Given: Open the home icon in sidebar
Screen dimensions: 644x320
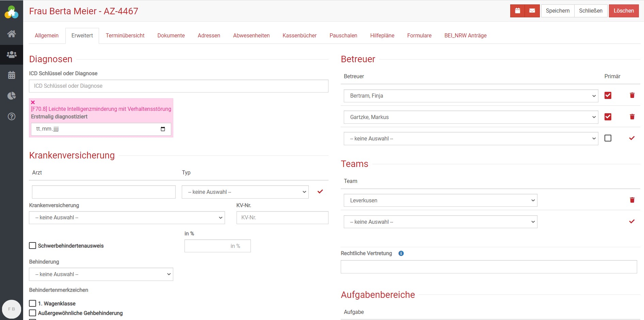Looking at the screenshot, I should click(x=12, y=34).
